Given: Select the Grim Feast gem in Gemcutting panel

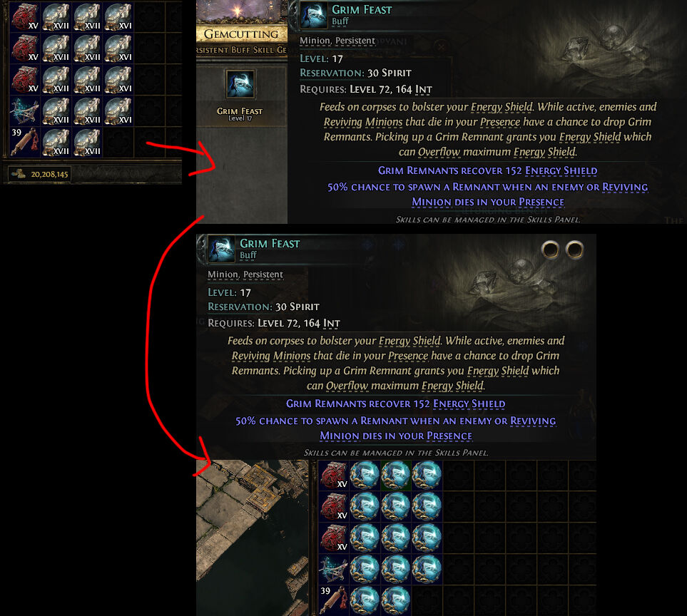Looking at the screenshot, I should point(240,83).
